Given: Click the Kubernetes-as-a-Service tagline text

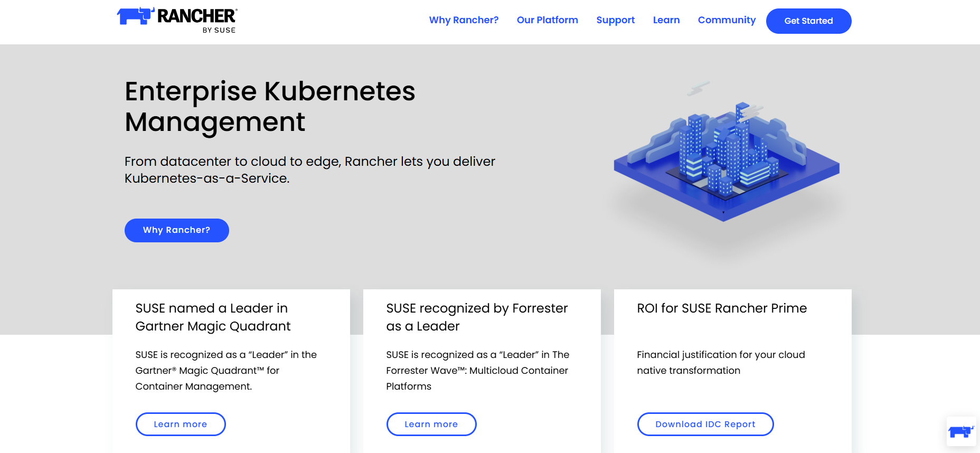Looking at the screenshot, I should pyautogui.click(x=309, y=169).
